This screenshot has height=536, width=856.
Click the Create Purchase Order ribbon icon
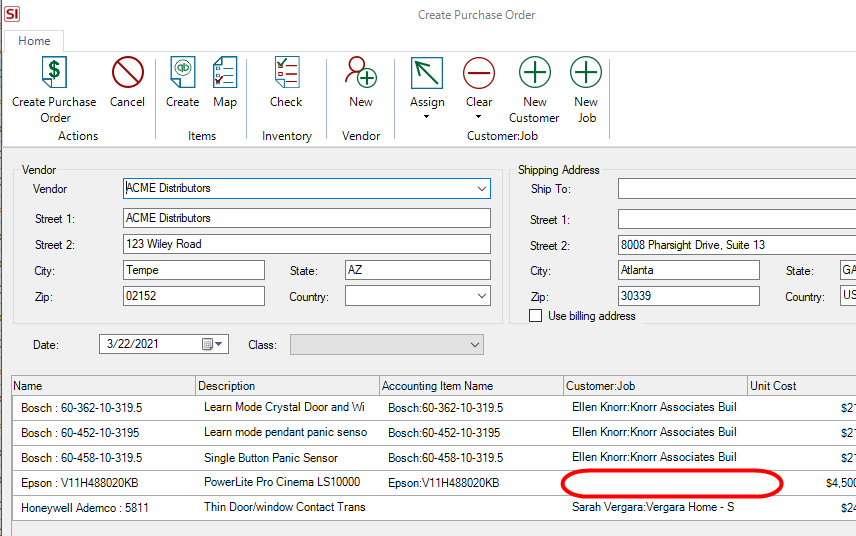[54, 73]
